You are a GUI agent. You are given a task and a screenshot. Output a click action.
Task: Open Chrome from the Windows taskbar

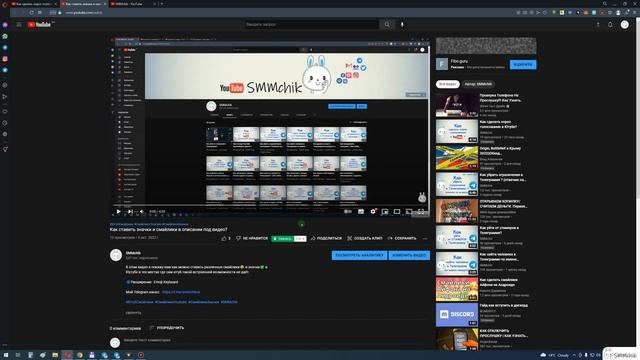(x=80, y=355)
